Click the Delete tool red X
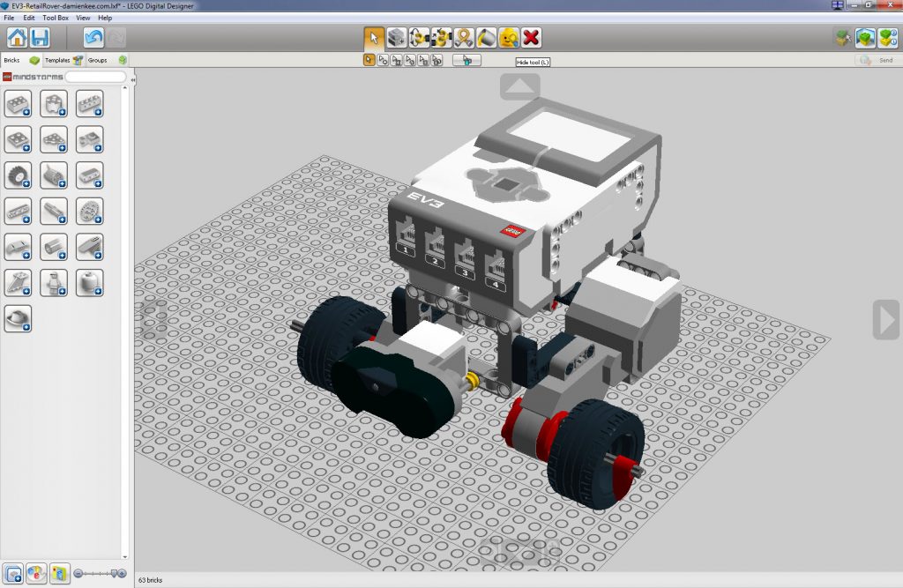Image resolution: width=903 pixels, height=588 pixels. (531, 38)
